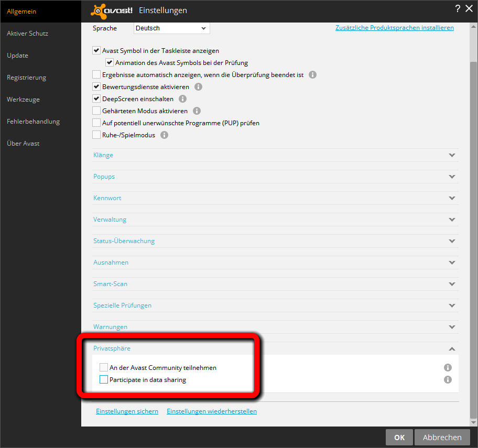The width and height of the screenshot is (478, 448).
Task: Click scrollbar down arrow
Action: coord(473,422)
